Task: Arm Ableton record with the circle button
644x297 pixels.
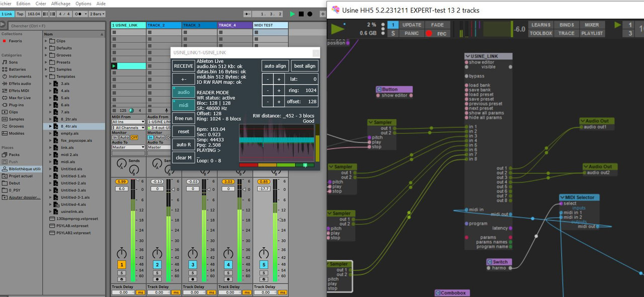Action: click(310, 14)
